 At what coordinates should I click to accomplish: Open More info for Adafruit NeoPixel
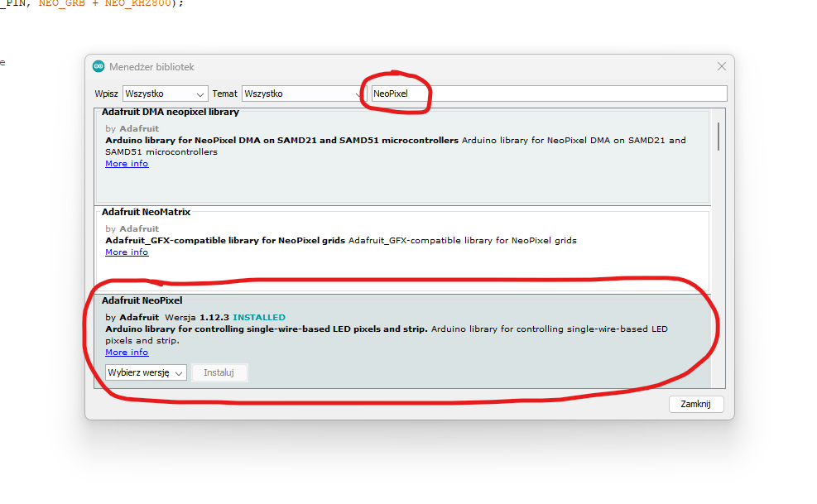tap(127, 353)
